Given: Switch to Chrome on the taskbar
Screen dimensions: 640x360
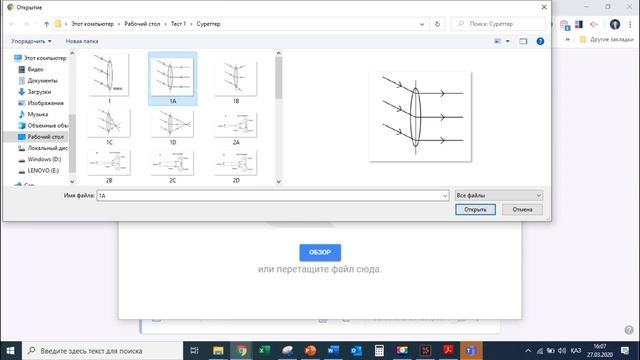Looking at the screenshot, I should coord(241,351).
